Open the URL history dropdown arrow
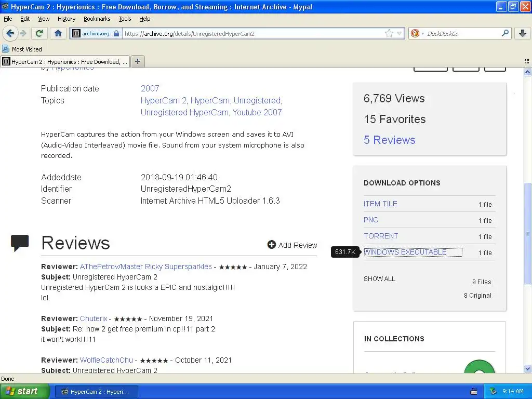The height and width of the screenshot is (399, 532). (x=400, y=33)
